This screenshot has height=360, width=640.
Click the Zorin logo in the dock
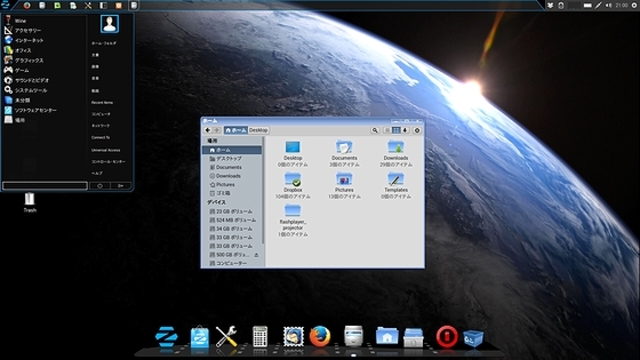(167, 337)
